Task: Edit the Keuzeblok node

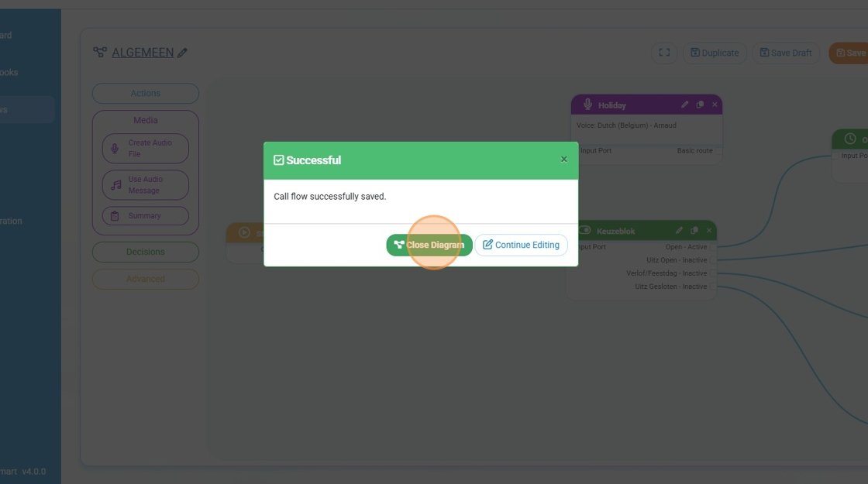Action: pyautogui.click(x=679, y=231)
